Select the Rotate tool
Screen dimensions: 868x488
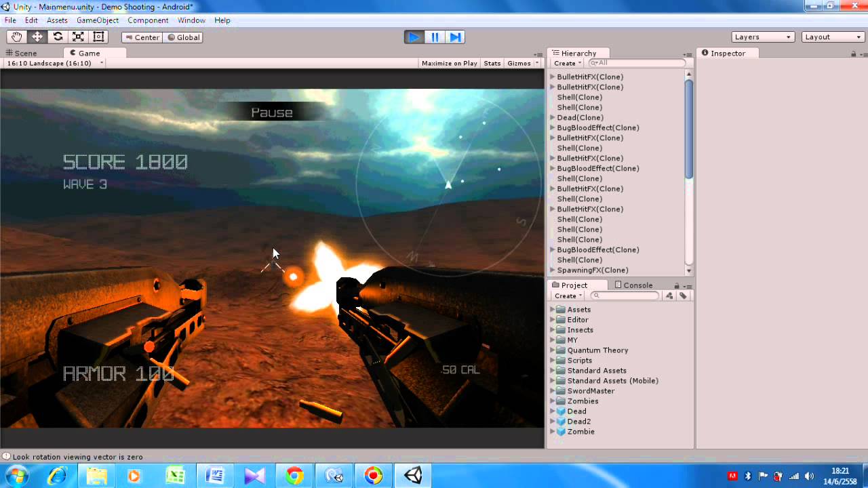tap(58, 37)
